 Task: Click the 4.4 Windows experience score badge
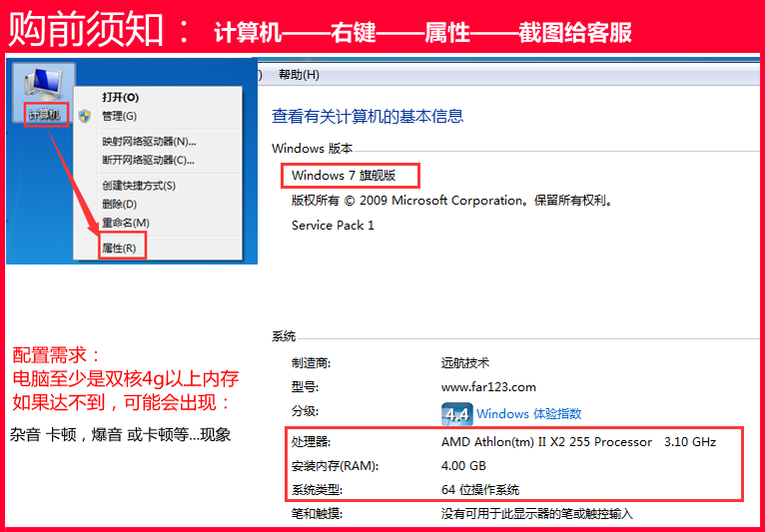pyautogui.click(x=456, y=414)
